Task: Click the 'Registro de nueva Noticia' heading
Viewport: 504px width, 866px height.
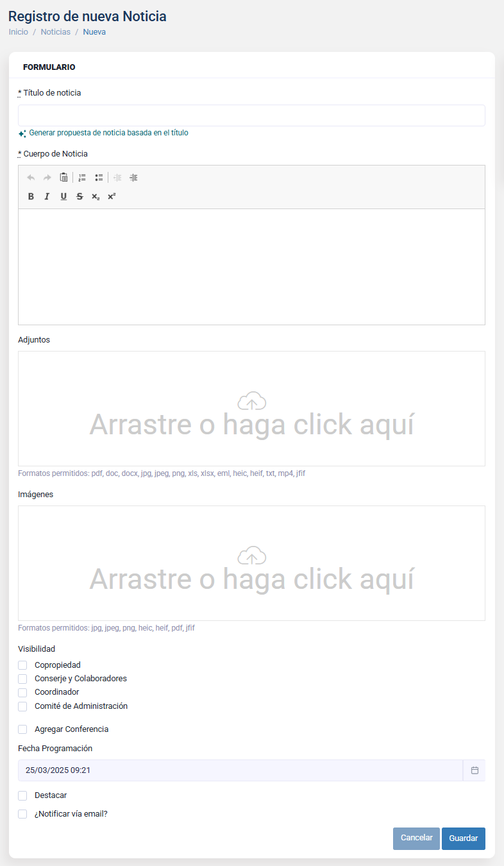Action: pyautogui.click(x=87, y=17)
